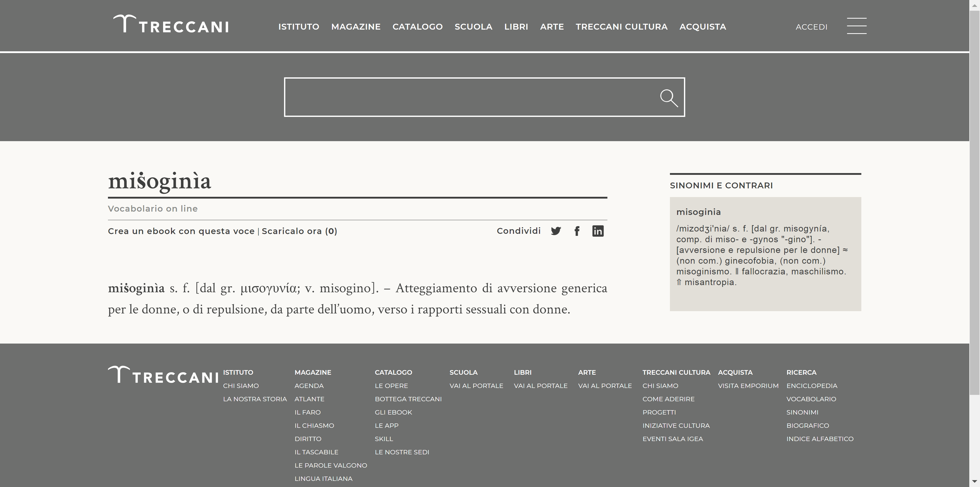Open Il Faro footer link
This screenshot has height=487, width=980.
point(307,412)
